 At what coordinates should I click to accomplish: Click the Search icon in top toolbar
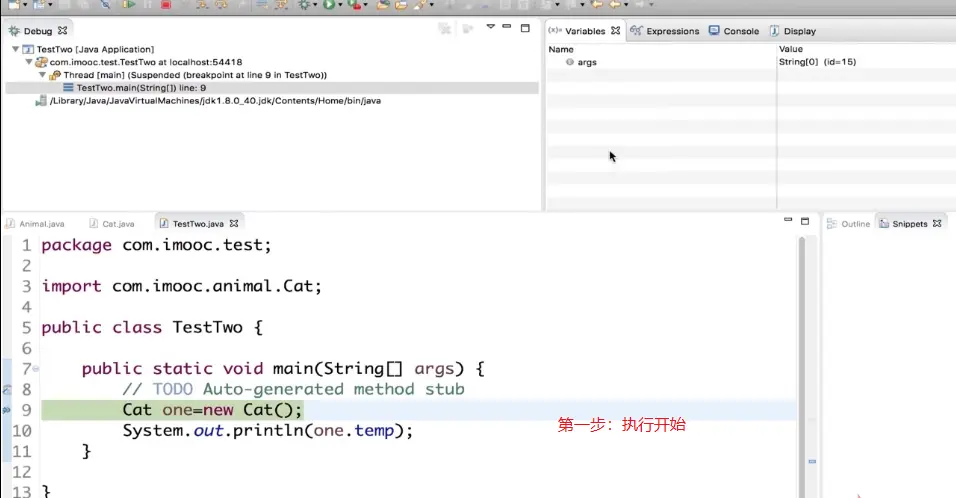[x=421, y=5]
